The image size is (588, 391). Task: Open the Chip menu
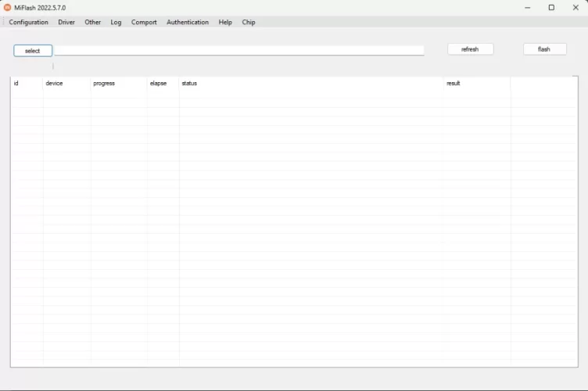[x=249, y=23]
